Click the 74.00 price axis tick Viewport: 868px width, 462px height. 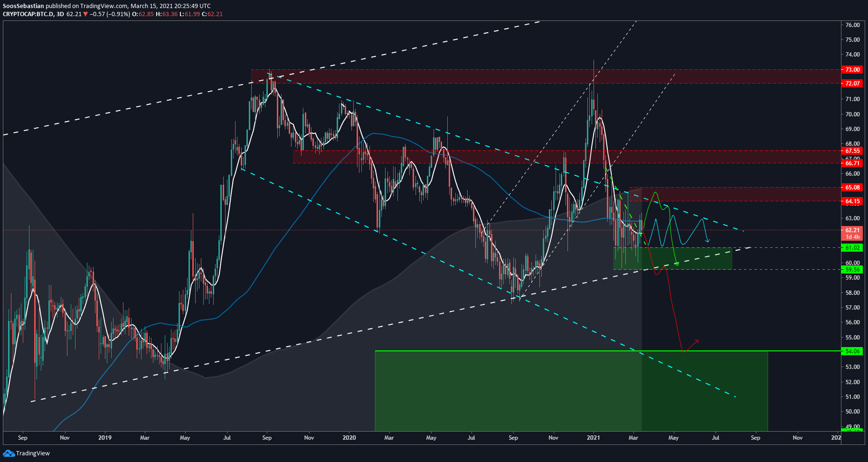coord(852,55)
